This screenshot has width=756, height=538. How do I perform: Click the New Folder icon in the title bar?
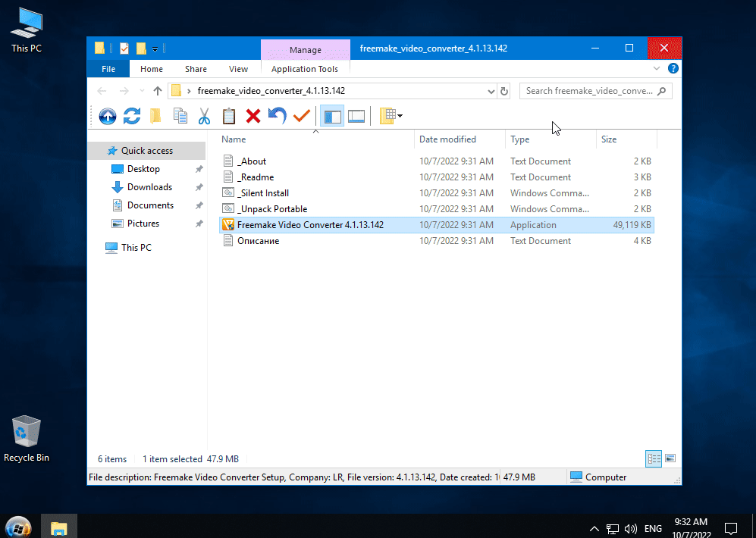pyautogui.click(x=141, y=48)
